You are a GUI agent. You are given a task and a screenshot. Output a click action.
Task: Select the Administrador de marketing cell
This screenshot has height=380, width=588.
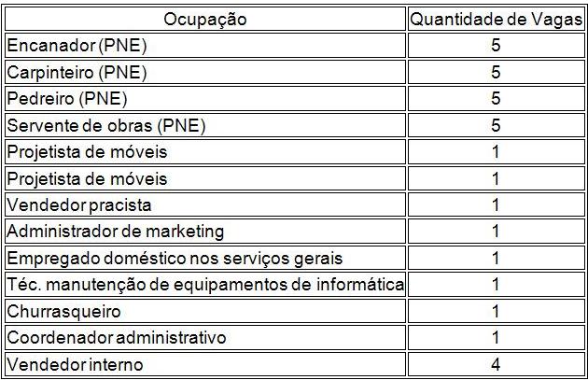(115, 231)
